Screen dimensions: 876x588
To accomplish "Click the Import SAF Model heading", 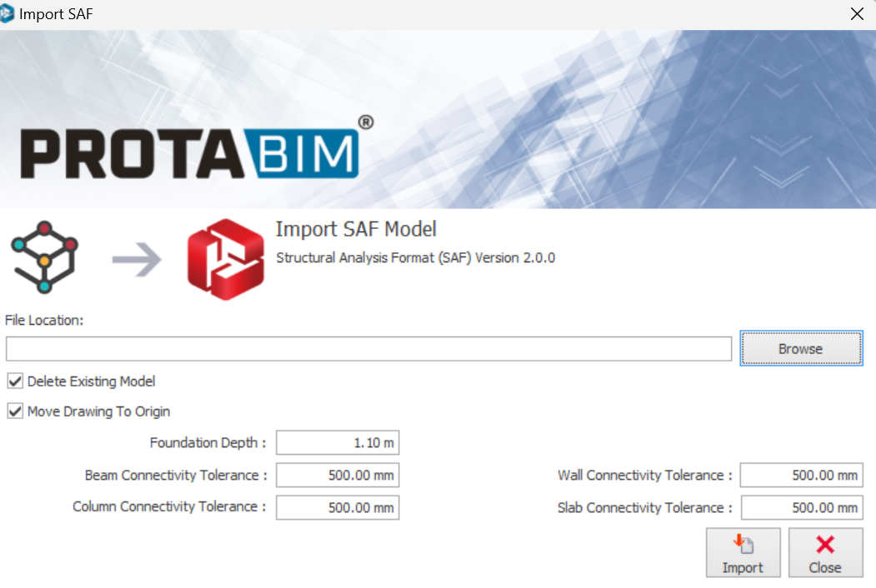I will 356,229.
